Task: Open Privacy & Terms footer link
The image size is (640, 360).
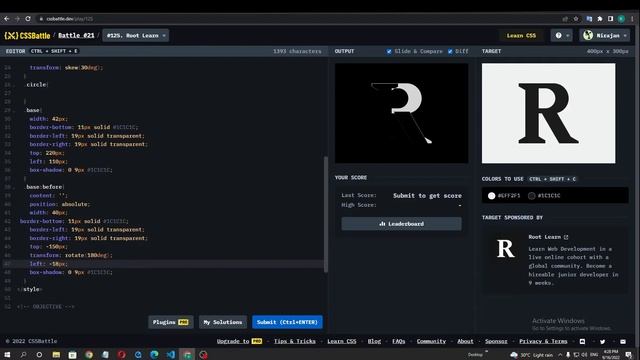Action: click(x=543, y=341)
